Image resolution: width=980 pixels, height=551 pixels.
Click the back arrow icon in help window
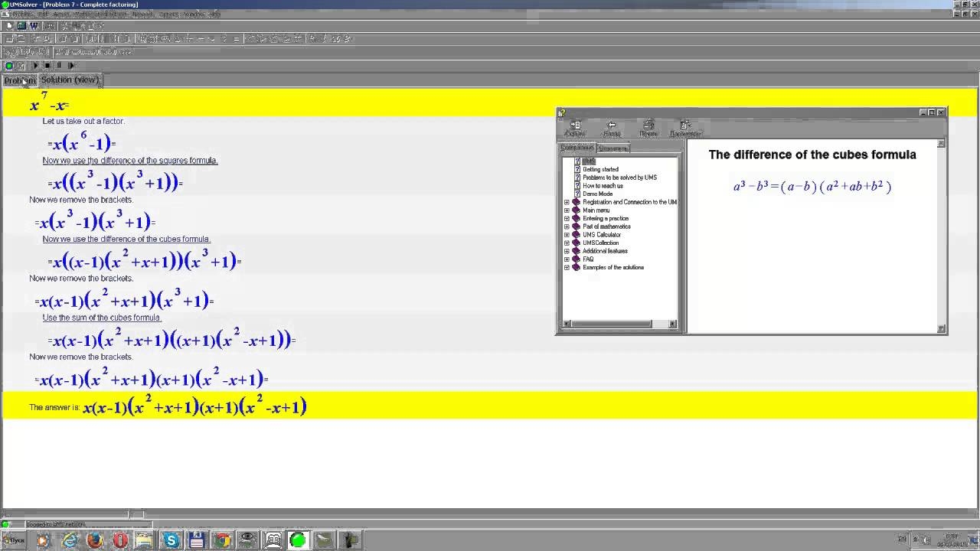click(611, 126)
